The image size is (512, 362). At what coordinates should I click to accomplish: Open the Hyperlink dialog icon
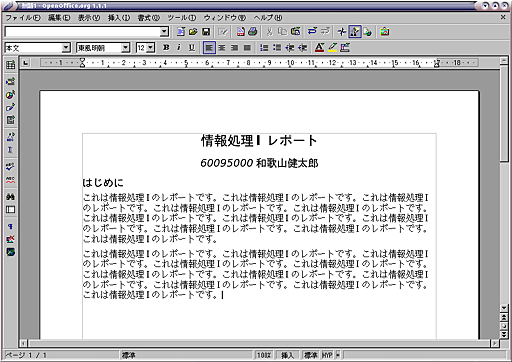click(x=367, y=32)
